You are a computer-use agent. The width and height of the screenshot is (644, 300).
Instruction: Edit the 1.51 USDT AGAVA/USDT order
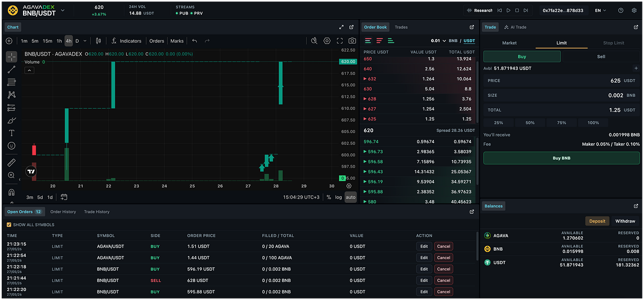point(424,246)
